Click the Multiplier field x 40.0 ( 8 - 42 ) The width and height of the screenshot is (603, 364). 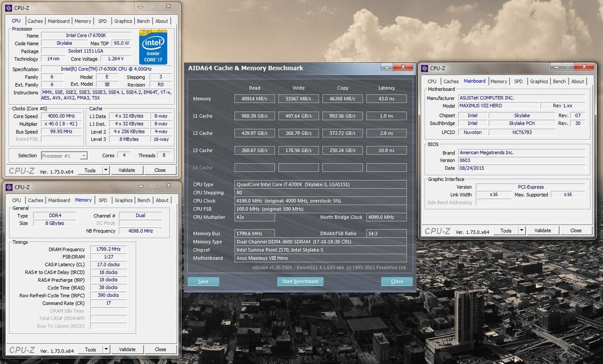[62, 124]
